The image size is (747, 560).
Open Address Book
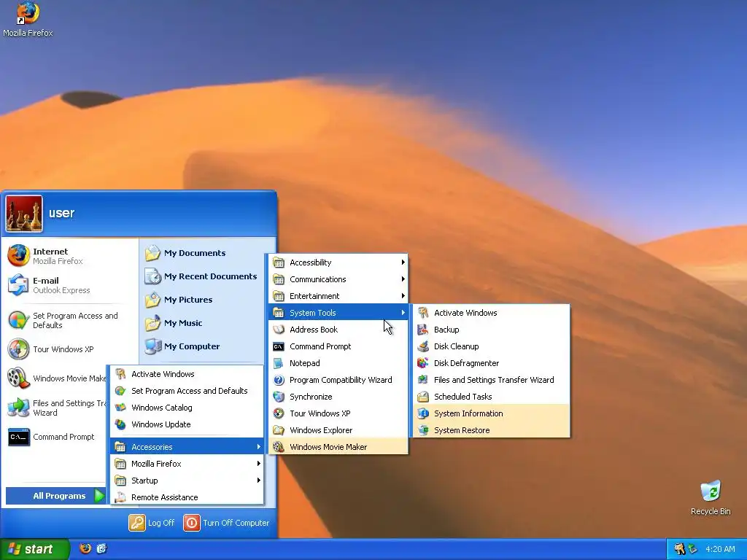pos(338,330)
